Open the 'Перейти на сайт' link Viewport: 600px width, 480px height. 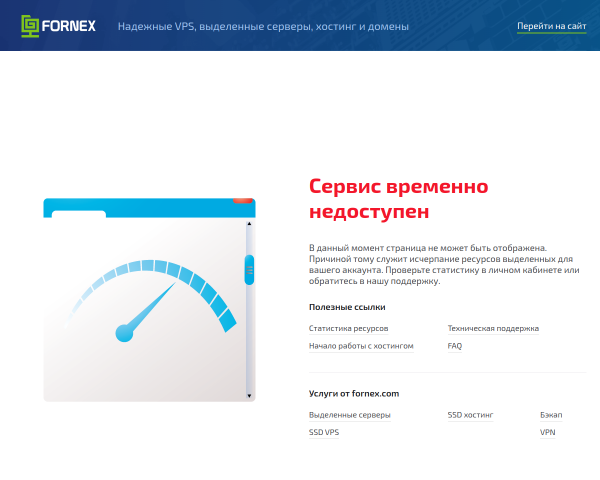(x=551, y=26)
